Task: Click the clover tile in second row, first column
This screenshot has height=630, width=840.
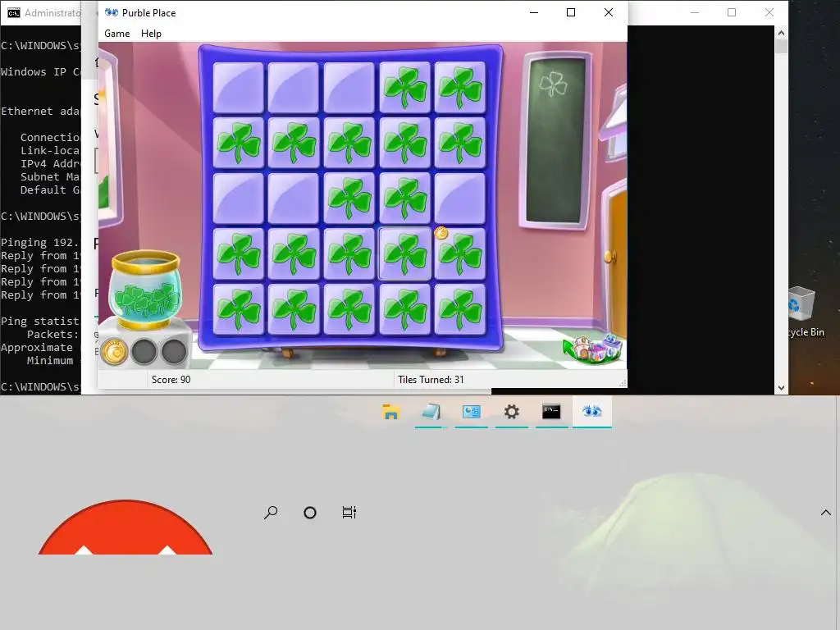Action: point(239,143)
